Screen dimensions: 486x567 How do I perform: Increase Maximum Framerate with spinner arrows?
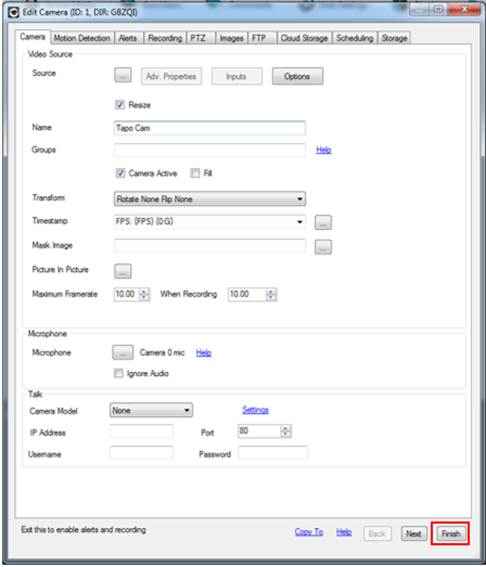[144, 294]
